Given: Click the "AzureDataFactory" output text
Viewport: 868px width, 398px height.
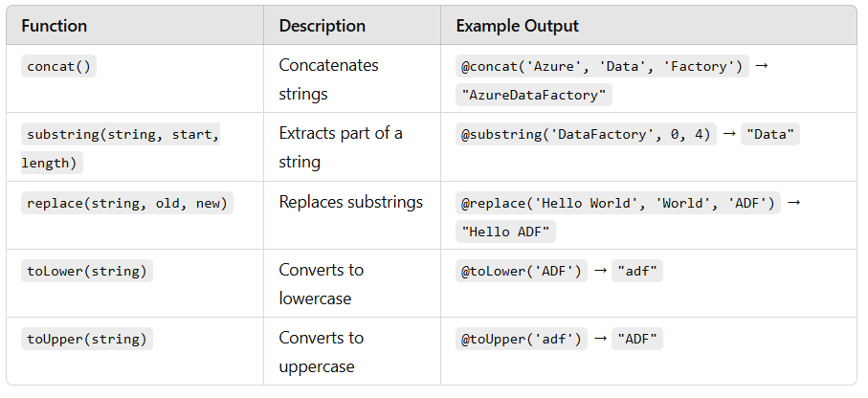Looking at the screenshot, I should [534, 96].
